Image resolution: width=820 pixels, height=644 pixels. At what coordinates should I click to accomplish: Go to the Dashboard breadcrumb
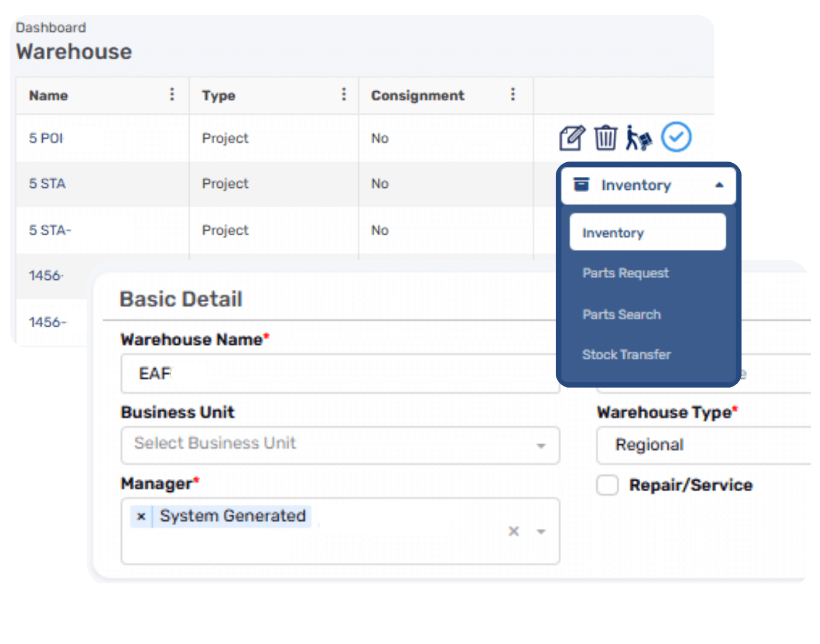[x=51, y=28]
